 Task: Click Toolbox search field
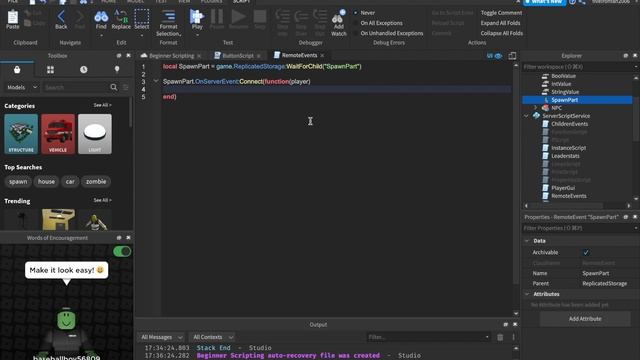[76, 87]
